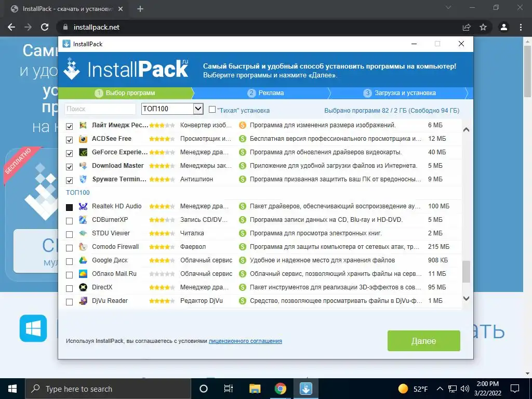Click the CDBurnerXP icon
Image resolution: width=532 pixels, height=399 pixels.
83,220
